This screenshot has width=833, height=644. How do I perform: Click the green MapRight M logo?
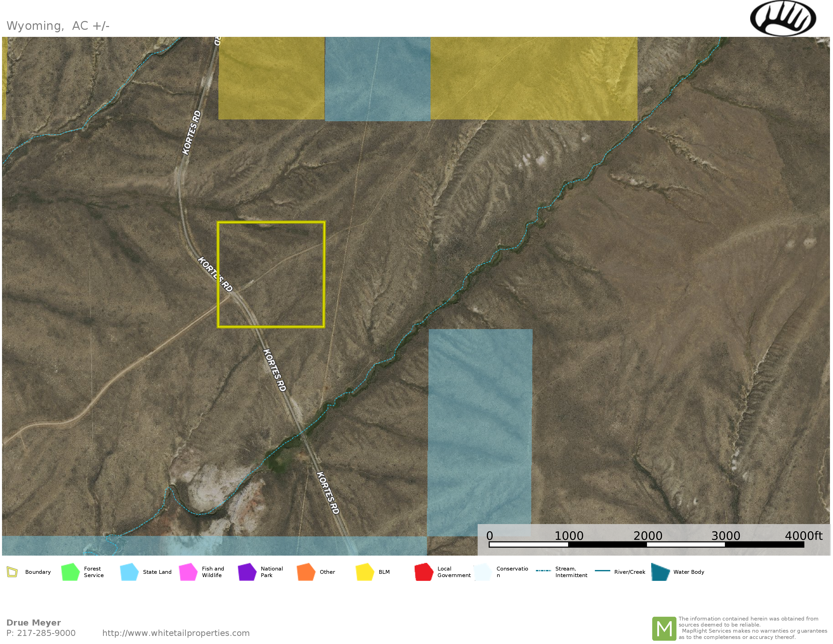664,628
